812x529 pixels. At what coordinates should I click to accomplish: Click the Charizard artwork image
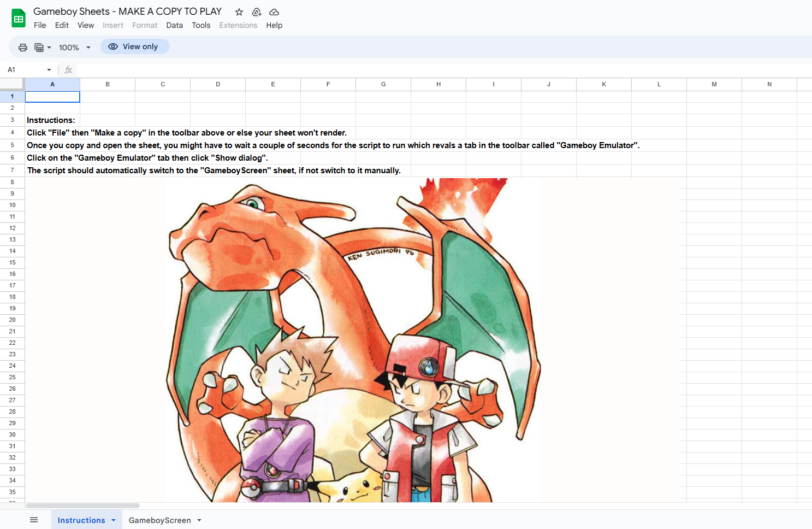coord(353,340)
